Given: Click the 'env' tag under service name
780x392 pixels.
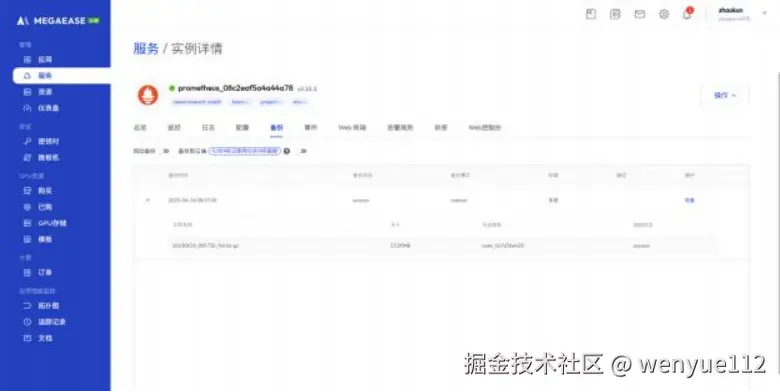Looking at the screenshot, I should 300,102.
